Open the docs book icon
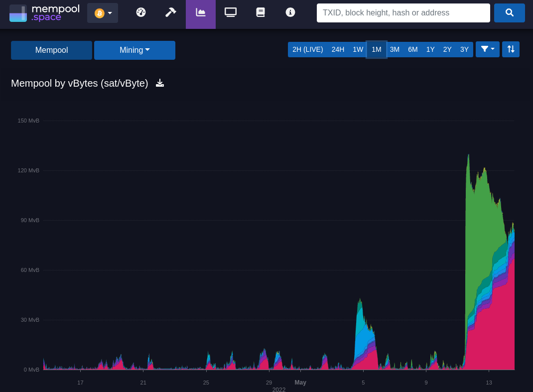This screenshot has height=392, width=533. 261,12
